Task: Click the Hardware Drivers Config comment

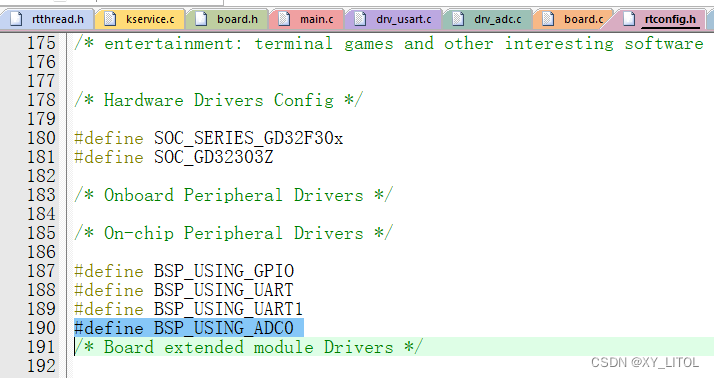Action: tap(219, 100)
